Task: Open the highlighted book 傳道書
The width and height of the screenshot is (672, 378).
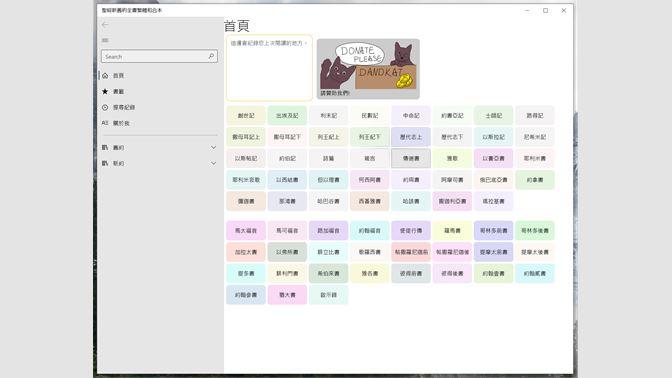Action: (x=411, y=159)
